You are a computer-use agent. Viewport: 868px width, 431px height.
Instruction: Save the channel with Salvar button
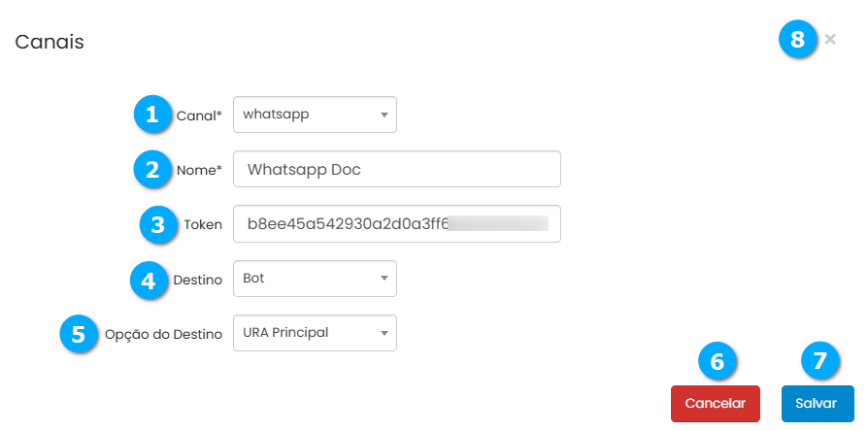816,404
